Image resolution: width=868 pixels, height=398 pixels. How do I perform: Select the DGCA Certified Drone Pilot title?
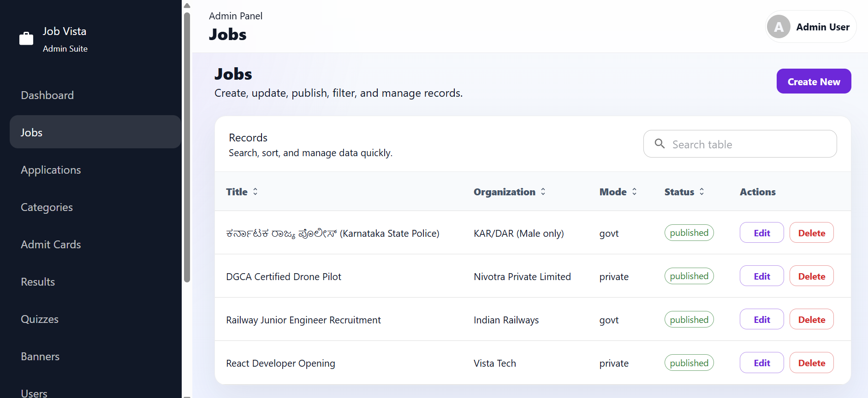pyautogui.click(x=284, y=276)
